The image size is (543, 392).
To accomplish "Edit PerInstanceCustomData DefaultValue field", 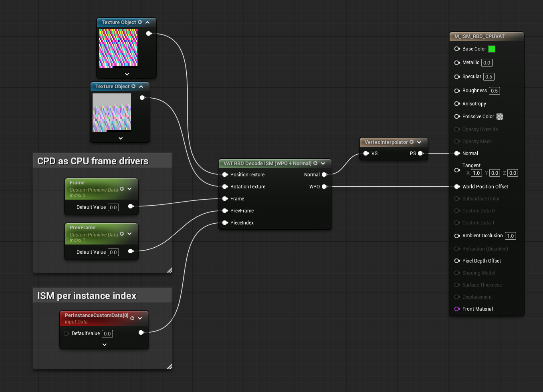I will (107, 334).
